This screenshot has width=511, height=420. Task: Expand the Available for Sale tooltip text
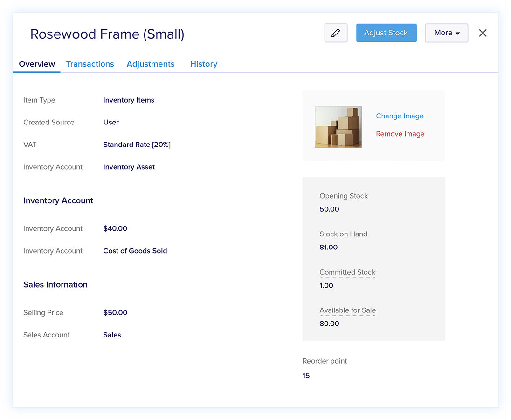click(347, 310)
